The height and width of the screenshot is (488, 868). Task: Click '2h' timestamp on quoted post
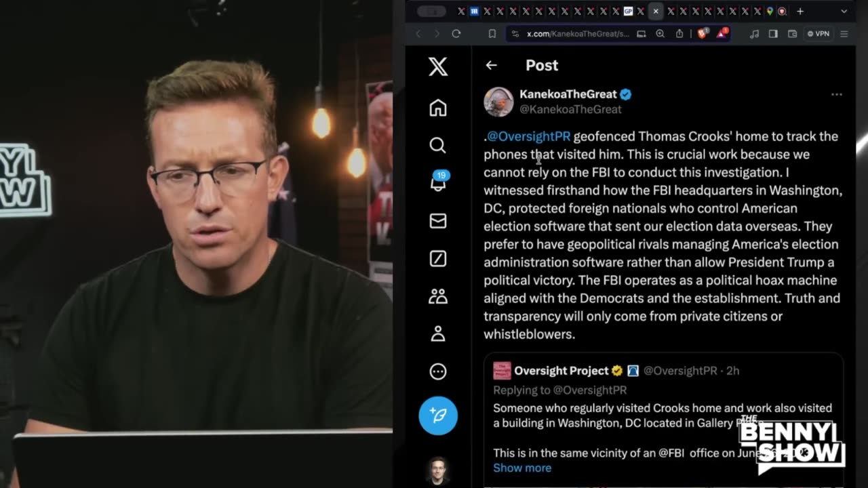(x=732, y=371)
